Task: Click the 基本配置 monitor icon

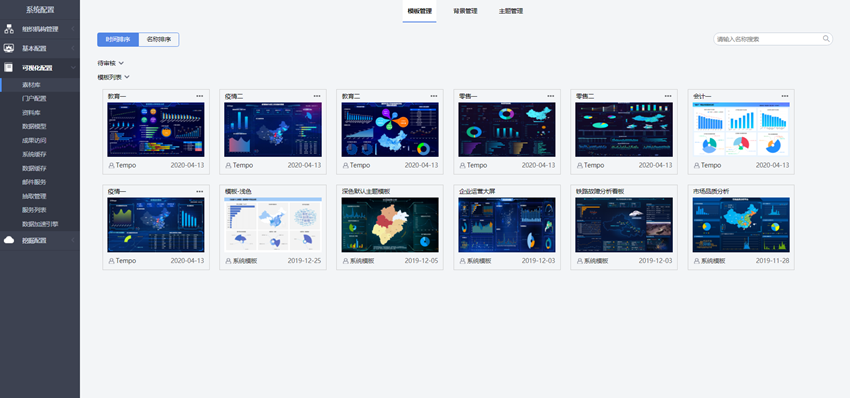Action: point(9,48)
